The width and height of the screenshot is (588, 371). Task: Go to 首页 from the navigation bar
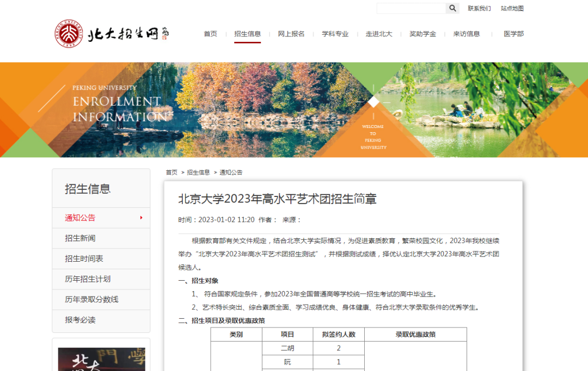[x=210, y=33]
